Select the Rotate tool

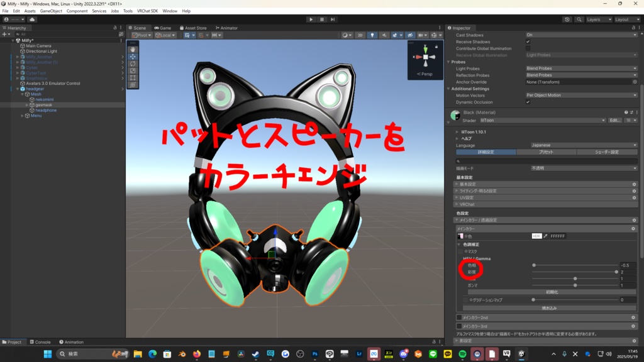(x=133, y=63)
